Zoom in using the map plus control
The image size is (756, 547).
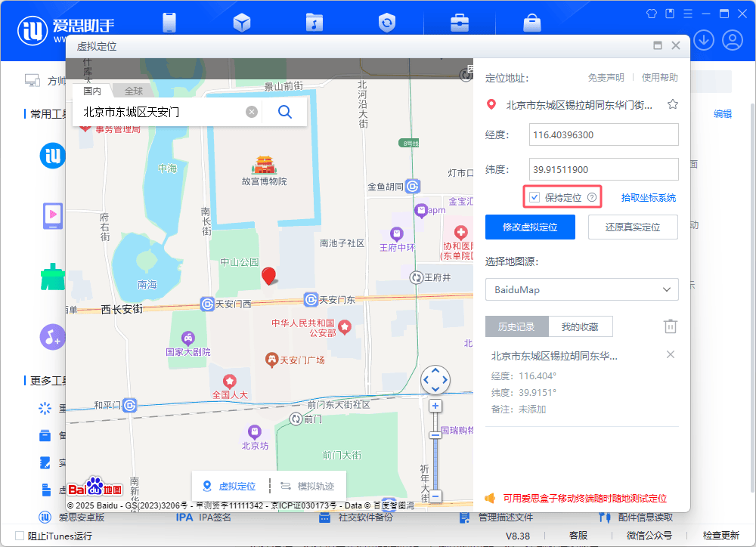tap(435, 406)
